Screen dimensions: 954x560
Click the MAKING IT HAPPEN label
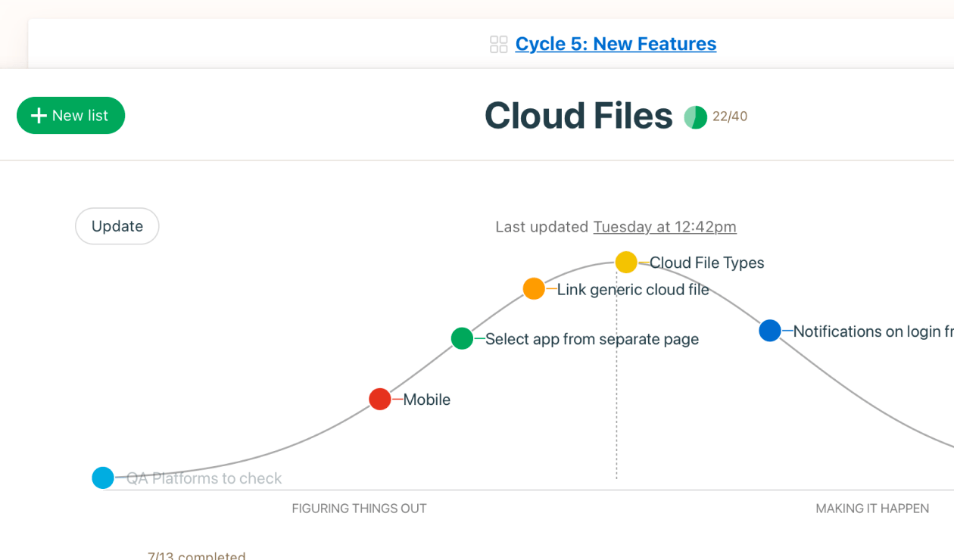[x=872, y=508]
